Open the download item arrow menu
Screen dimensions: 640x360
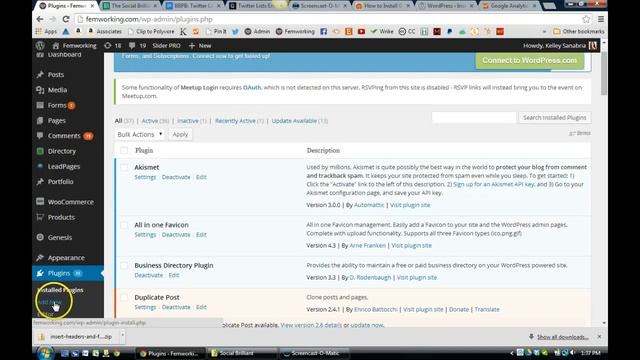(x=122, y=336)
